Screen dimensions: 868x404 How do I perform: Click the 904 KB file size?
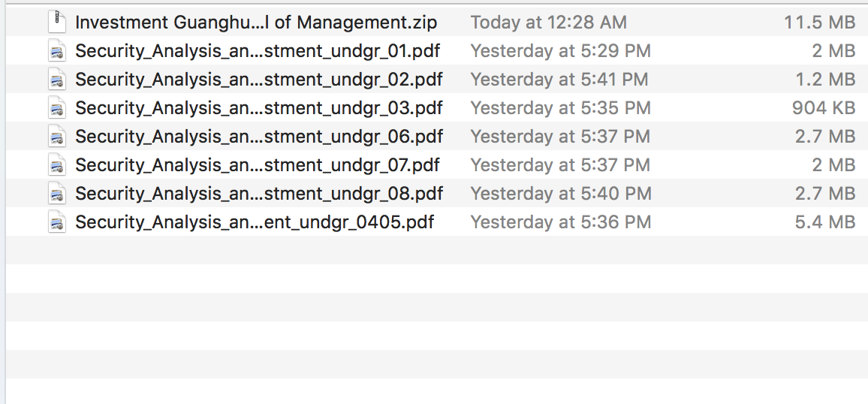(823, 108)
